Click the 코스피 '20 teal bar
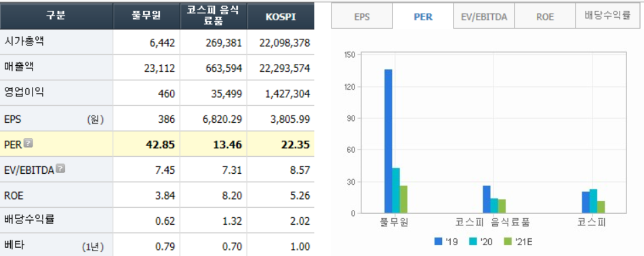Image resolution: width=644 pixels, height=256 pixels. [x=593, y=201]
